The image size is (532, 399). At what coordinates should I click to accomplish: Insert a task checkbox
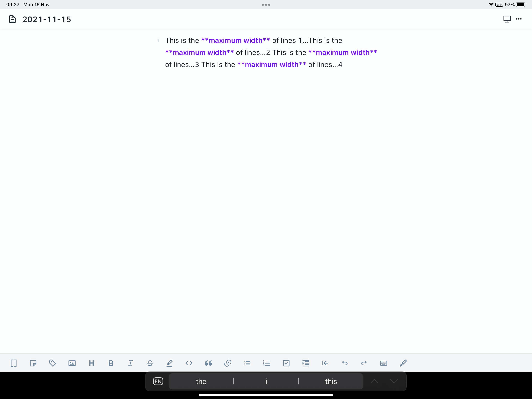pyautogui.click(x=286, y=363)
